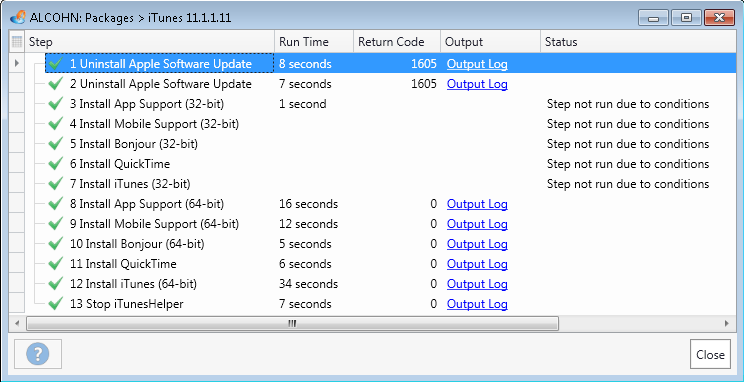This screenshot has width=744, height=382.
Task: Open Output Log for Install Bonjour (64-bit)
Action: point(477,244)
